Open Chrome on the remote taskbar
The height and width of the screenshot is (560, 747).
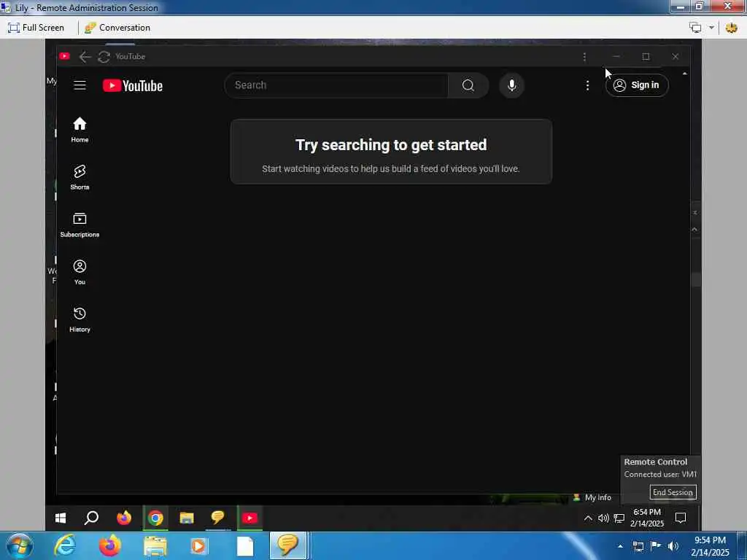pyautogui.click(x=155, y=518)
